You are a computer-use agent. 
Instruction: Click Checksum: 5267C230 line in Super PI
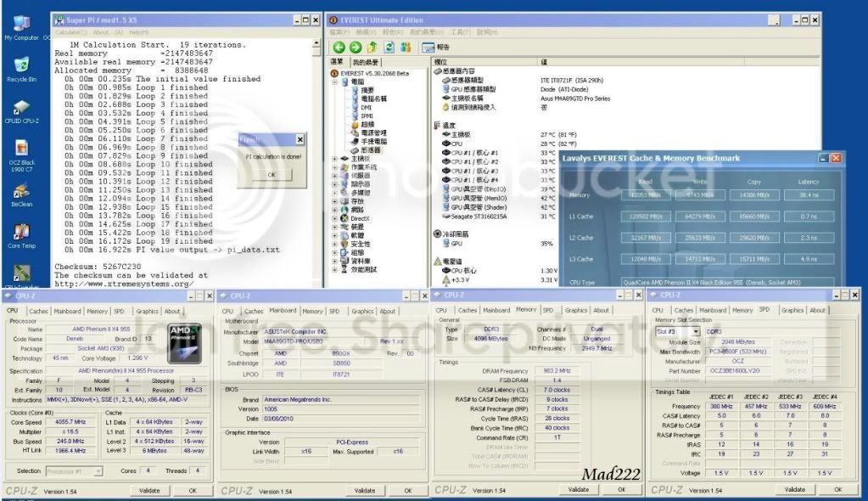point(98,267)
